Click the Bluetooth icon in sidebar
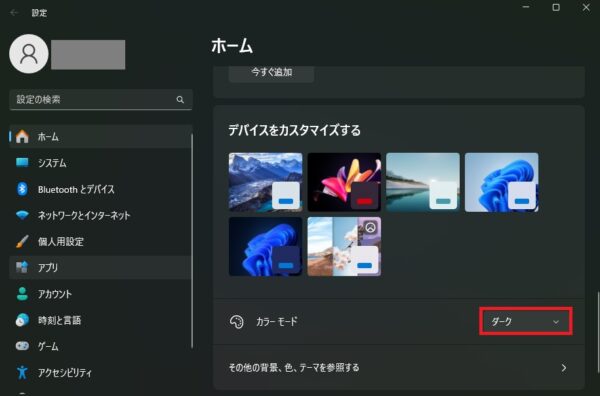 point(22,189)
